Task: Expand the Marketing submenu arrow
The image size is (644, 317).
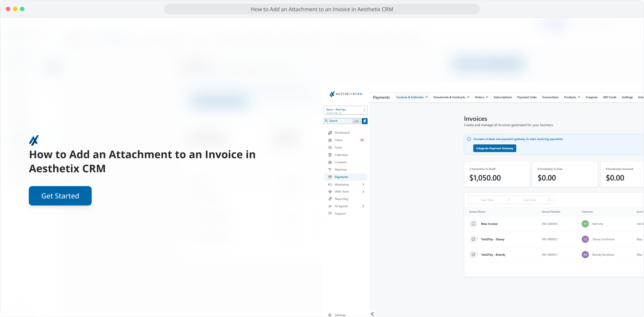Action: pos(363,185)
